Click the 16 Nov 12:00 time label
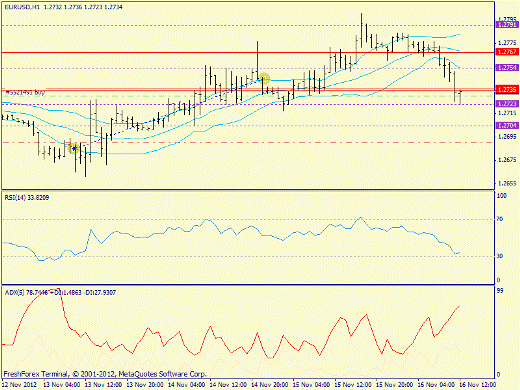Screen dimensions: 520x390 [478, 385]
